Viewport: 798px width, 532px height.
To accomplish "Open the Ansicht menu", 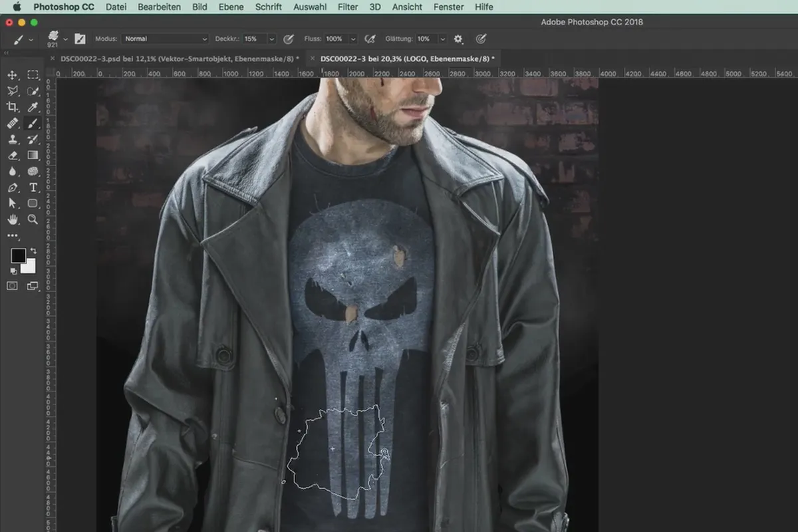I will point(407,7).
